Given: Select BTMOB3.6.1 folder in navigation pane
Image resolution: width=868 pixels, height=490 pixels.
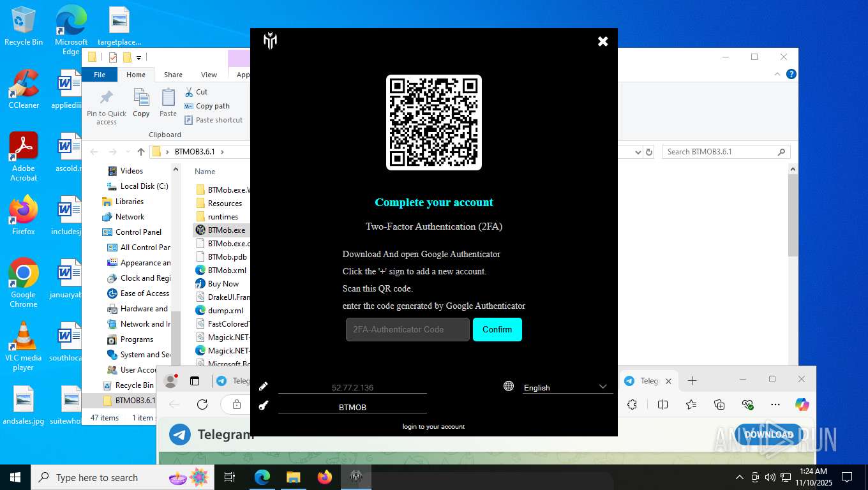Looking at the screenshot, I should coord(134,401).
